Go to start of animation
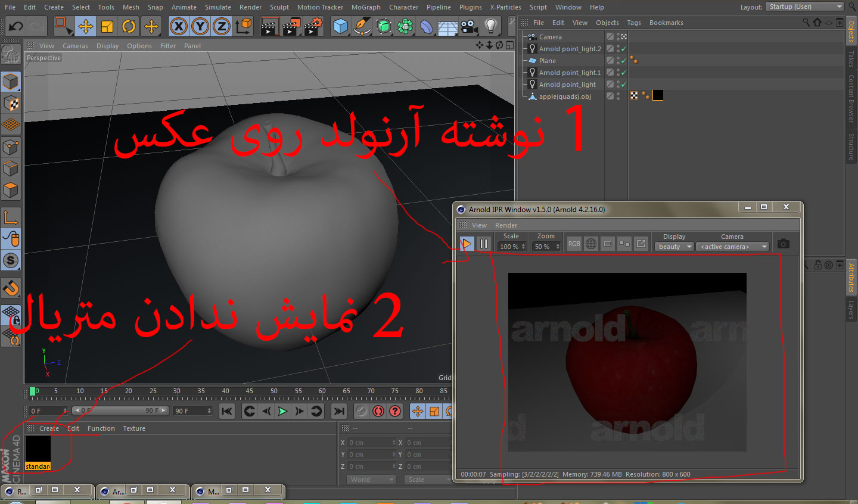The width and height of the screenshot is (858, 504). [227, 411]
